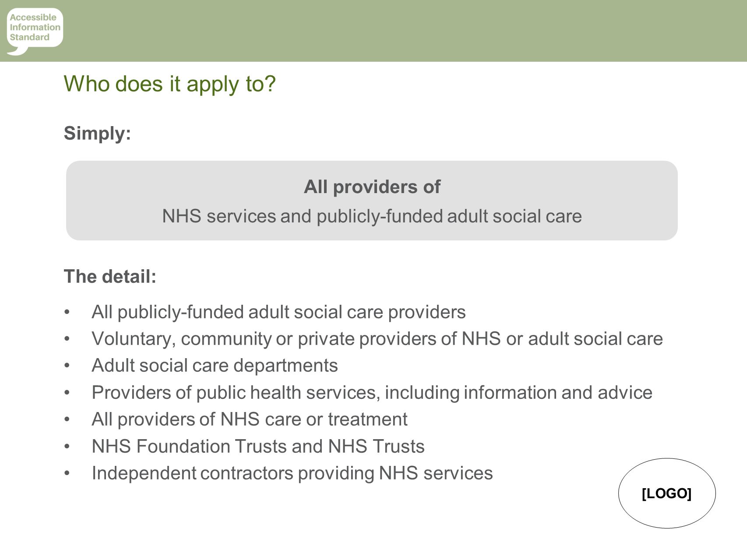Click the [LOGO] placeholder oval
Screen dimensions: 747x560
[667, 493]
